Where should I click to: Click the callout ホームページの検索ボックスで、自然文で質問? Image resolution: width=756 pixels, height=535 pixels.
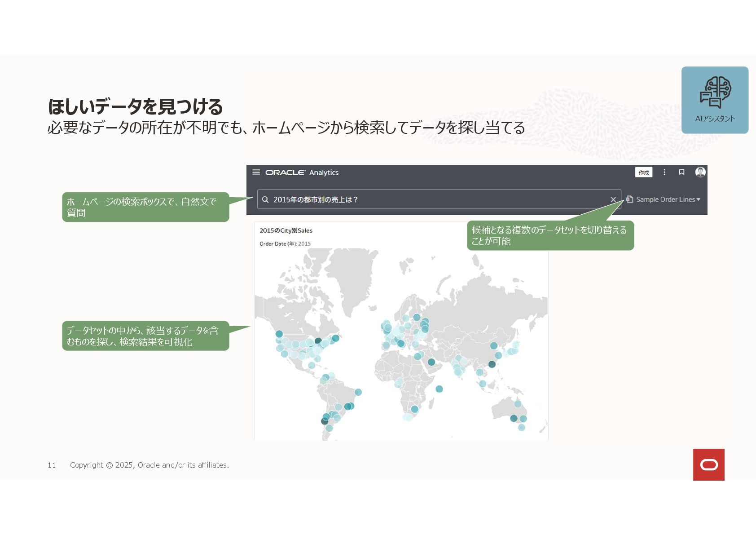coord(145,207)
